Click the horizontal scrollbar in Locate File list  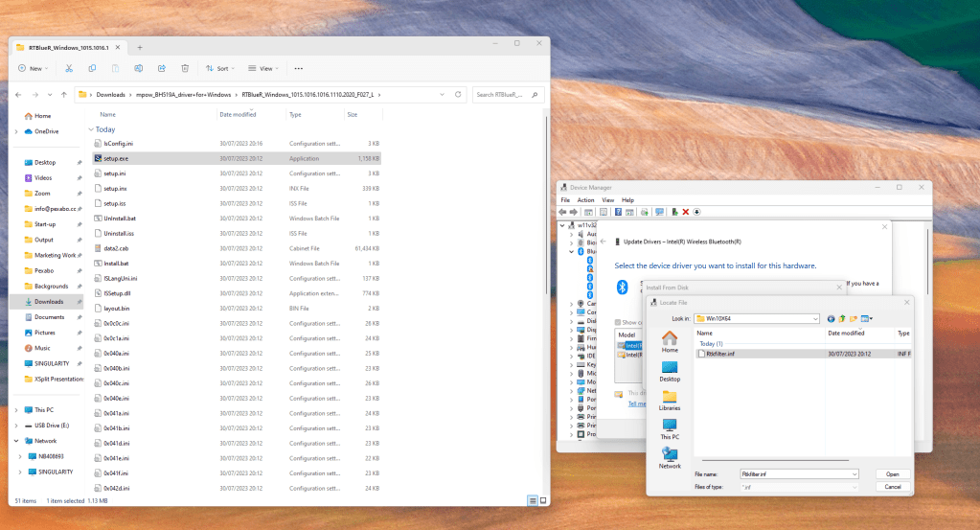click(773, 461)
